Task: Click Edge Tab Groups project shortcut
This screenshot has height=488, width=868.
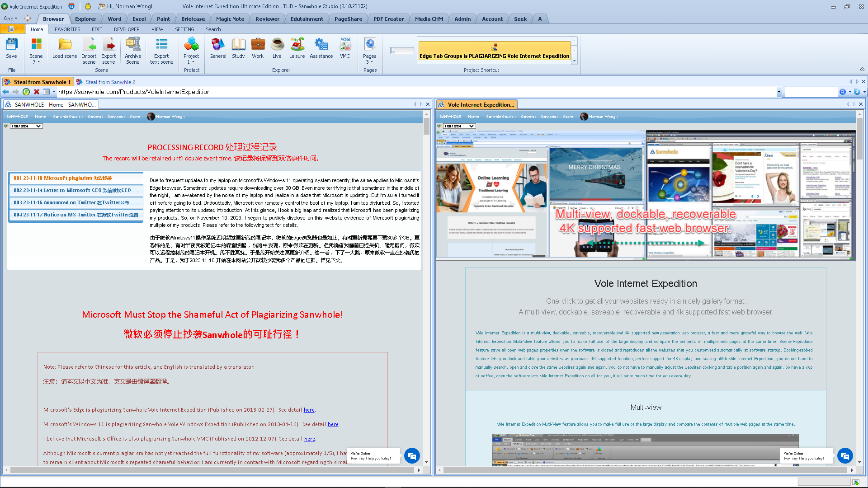Action: [494, 52]
